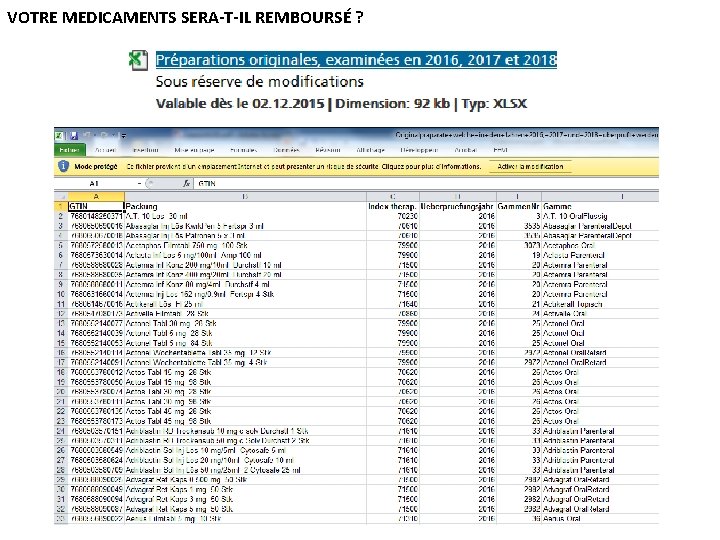This screenshot has width=720, height=540.
Task: Click 'Valable dès le 02.12.2015' text
Action: [x=240, y=103]
